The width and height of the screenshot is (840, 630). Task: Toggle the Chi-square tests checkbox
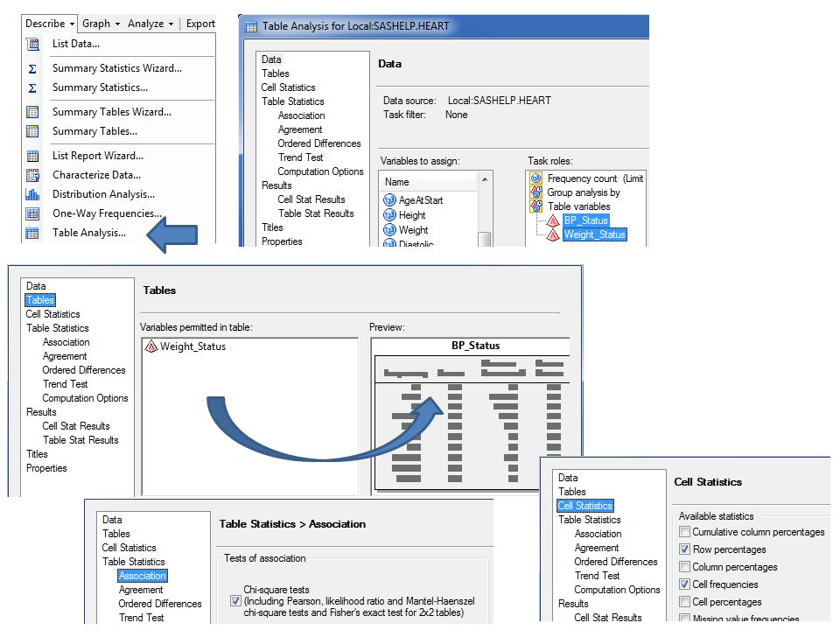coord(235,601)
